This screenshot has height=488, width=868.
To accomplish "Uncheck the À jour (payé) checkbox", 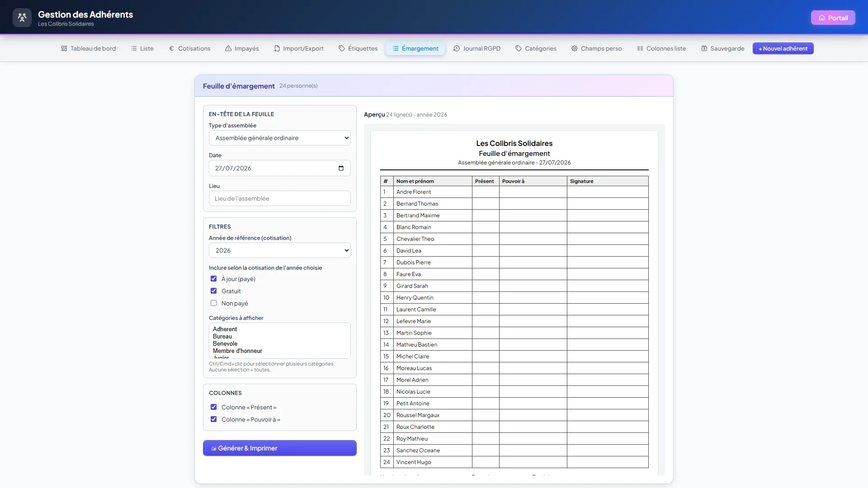I will click(x=214, y=279).
